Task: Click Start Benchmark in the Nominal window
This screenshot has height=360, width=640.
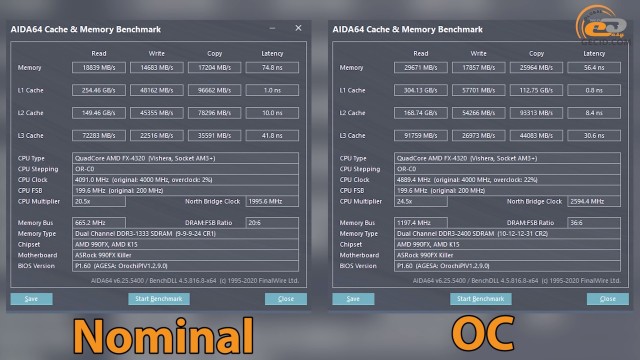Action: (159, 299)
